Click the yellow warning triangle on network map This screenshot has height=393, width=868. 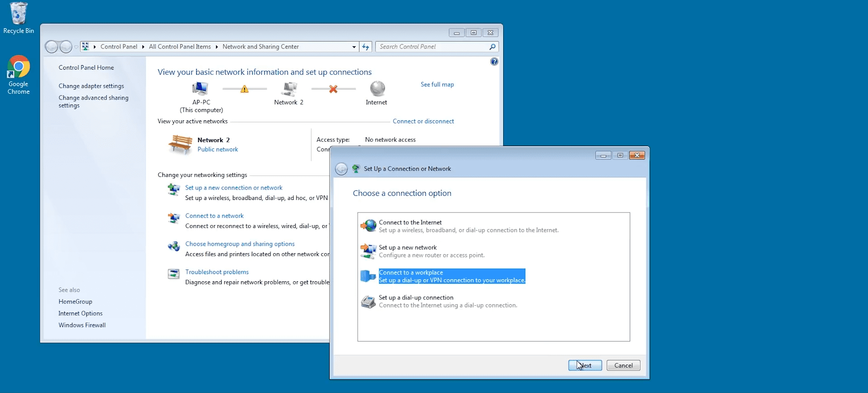245,89
